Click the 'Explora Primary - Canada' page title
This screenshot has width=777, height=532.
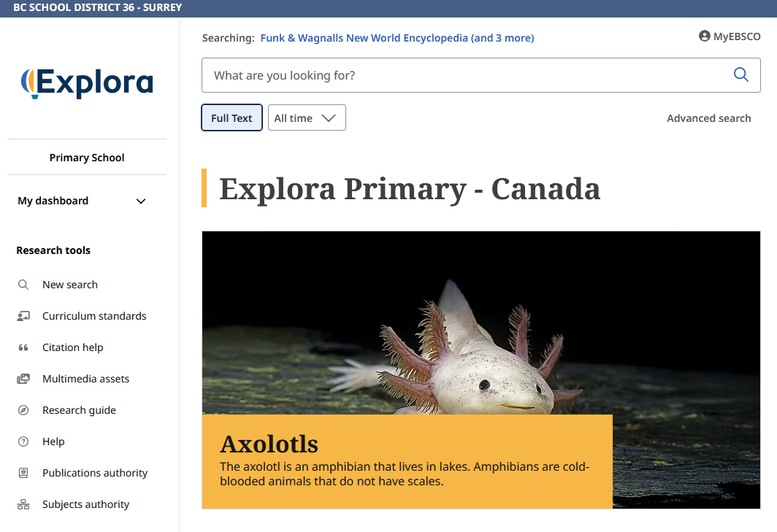(x=410, y=189)
